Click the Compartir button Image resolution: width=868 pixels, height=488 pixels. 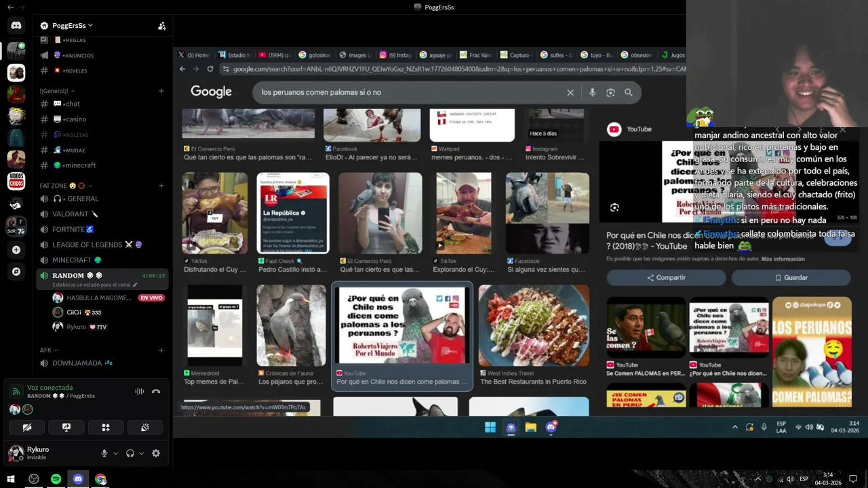[x=666, y=278]
